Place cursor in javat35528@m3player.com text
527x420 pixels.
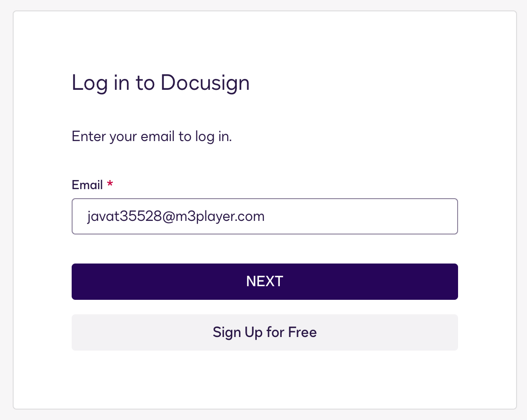coord(176,216)
